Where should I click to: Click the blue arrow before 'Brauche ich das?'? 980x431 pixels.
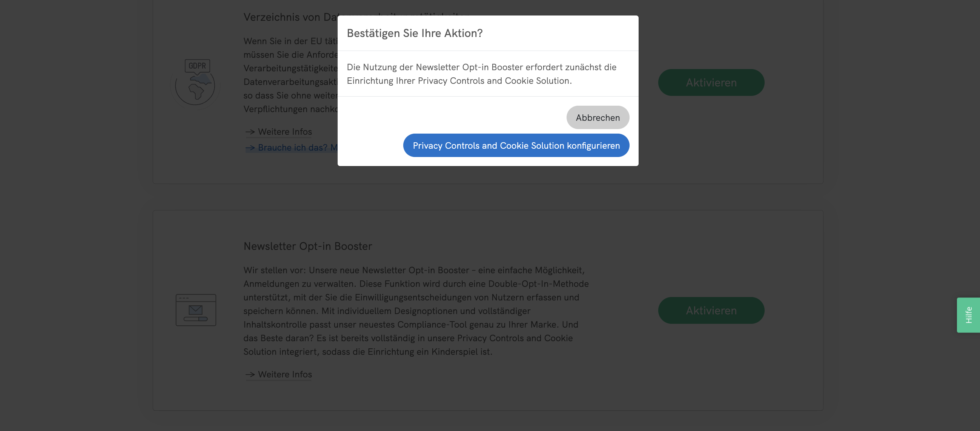coord(250,148)
